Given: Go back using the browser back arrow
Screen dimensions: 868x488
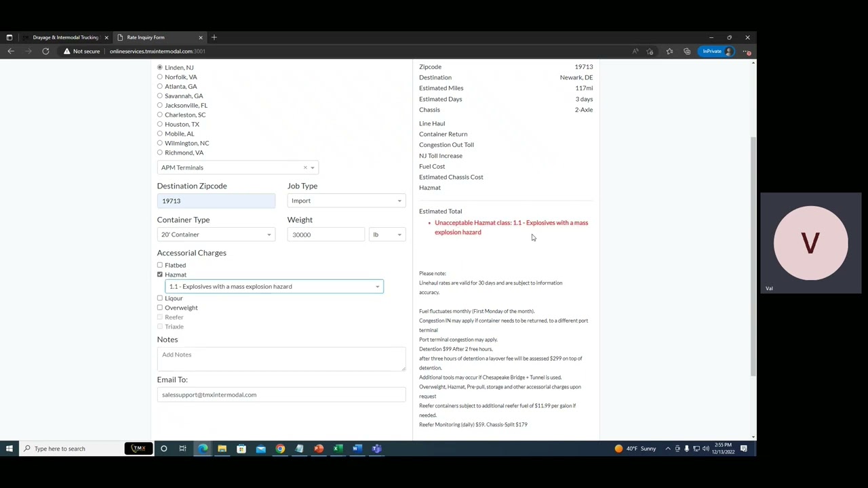Looking at the screenshot, I should [x=11, y=52].
